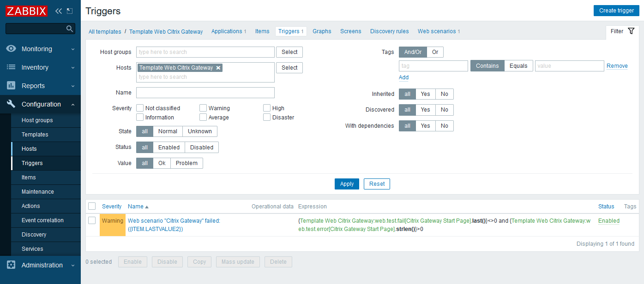The height and width of the screenshot is (284, 644).
Task: Click the Configuration wrench icon
Action: (x=11, y=104)
